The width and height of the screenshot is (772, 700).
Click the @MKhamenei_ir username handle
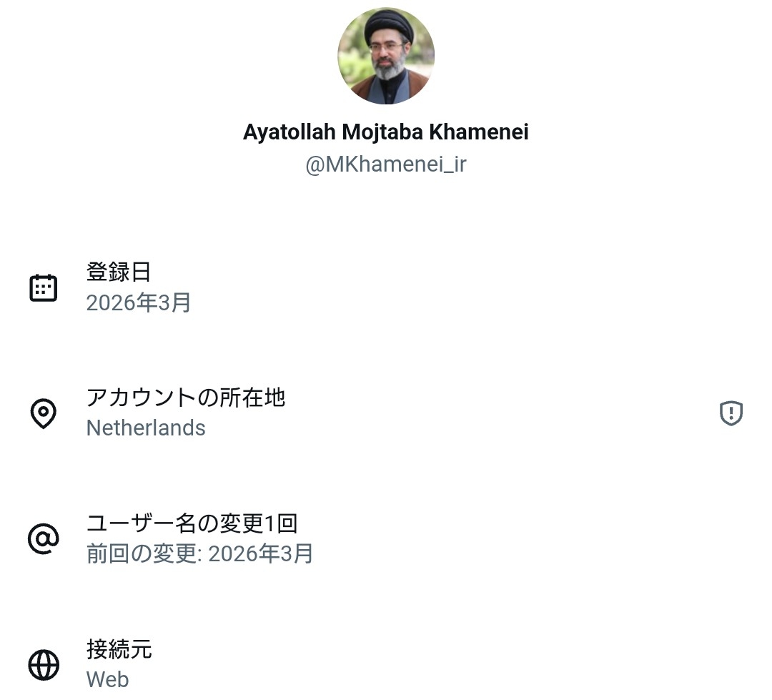coord(386,164)
